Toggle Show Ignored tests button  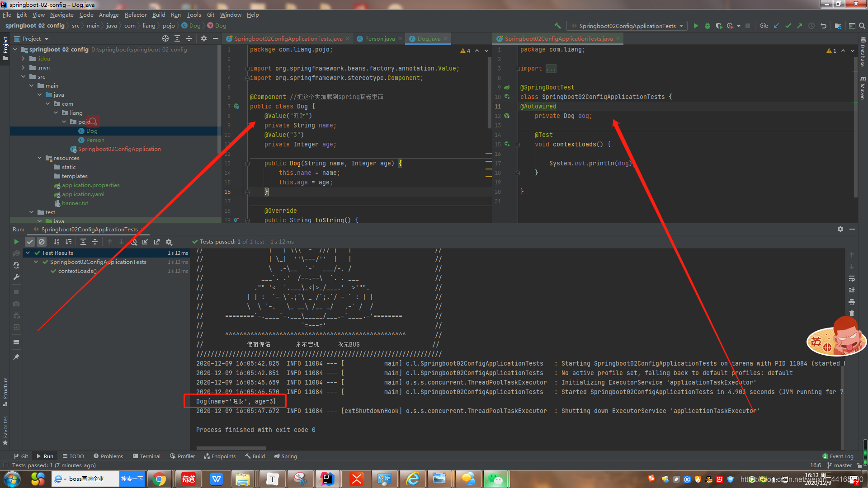click(42, 242)
